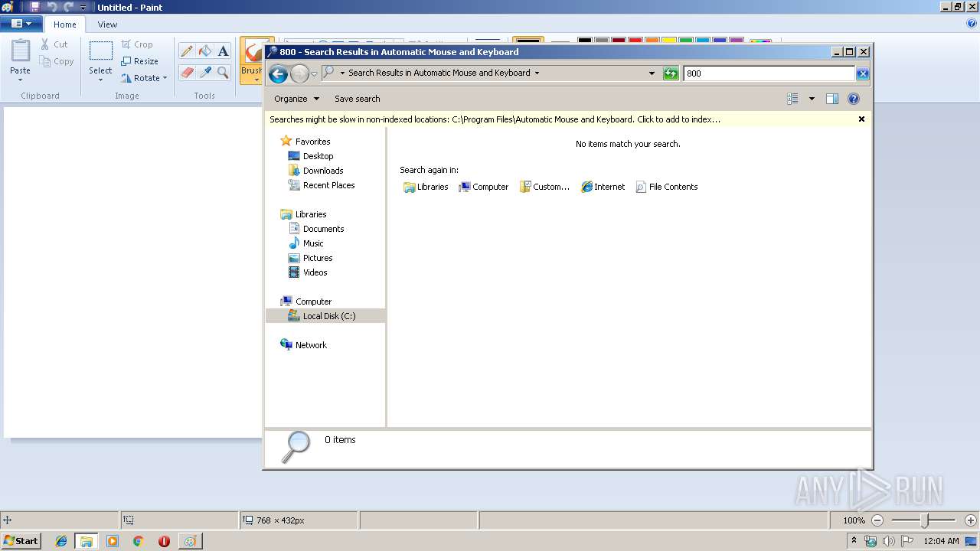Open the view options dropdown arrow
The image size is (980, 551).
click(x=812, y=99)
